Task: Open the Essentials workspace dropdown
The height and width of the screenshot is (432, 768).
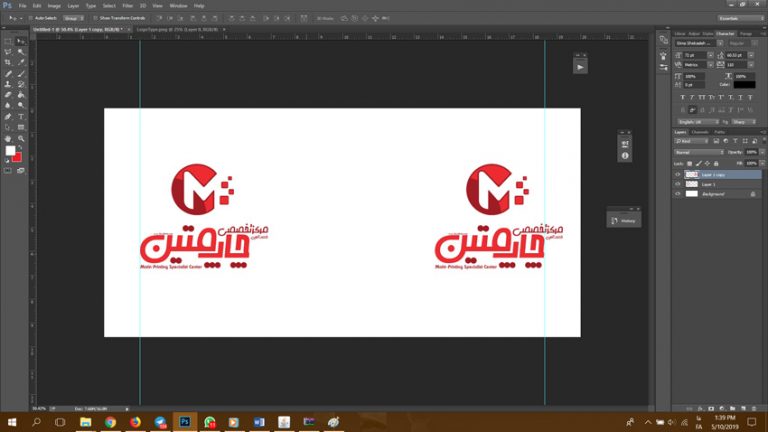Action: pyautogui.click(x=741, y=18)
